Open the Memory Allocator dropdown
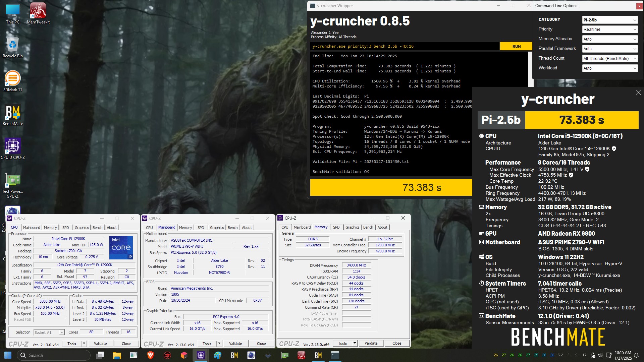 click(x=610, y=39)
